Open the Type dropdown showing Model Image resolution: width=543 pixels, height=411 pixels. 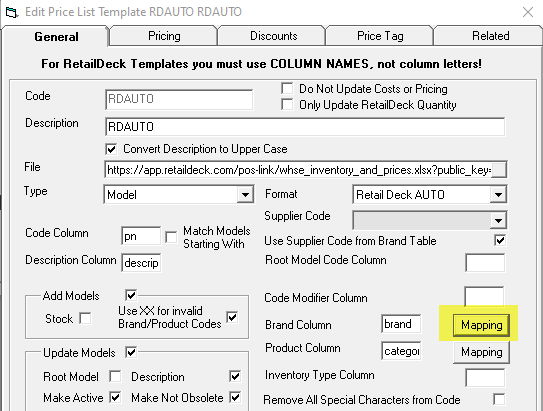tap(245, 195)
